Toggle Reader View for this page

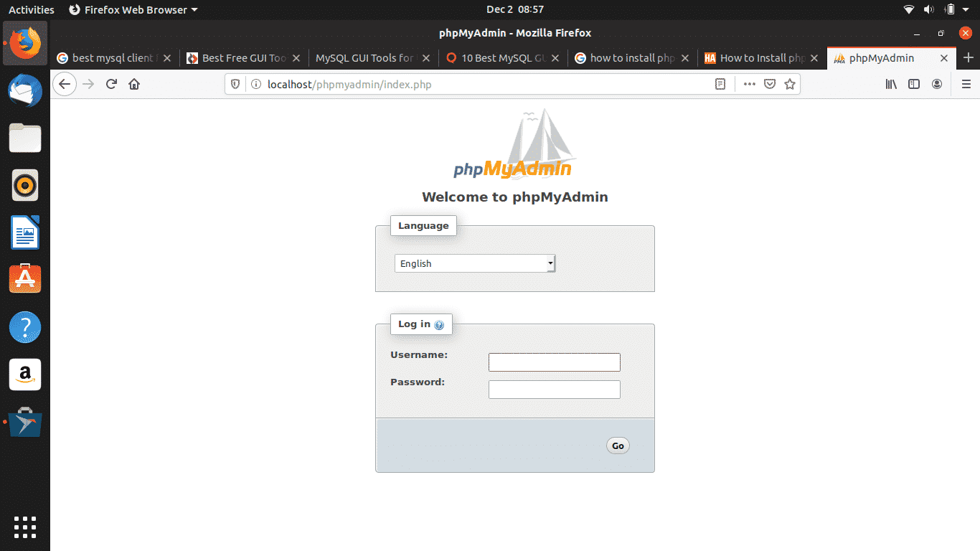720,84
